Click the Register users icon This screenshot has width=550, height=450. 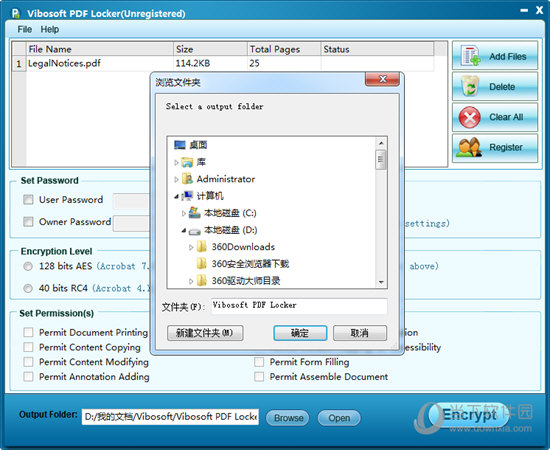coord(469,147)
